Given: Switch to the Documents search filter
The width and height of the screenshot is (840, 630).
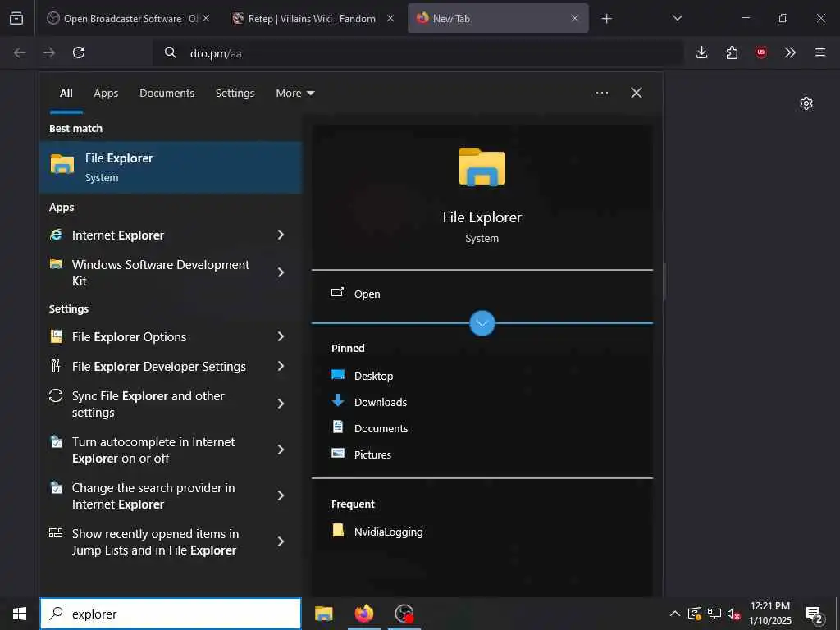Looking at the screenshot, I should coord(167,94).
